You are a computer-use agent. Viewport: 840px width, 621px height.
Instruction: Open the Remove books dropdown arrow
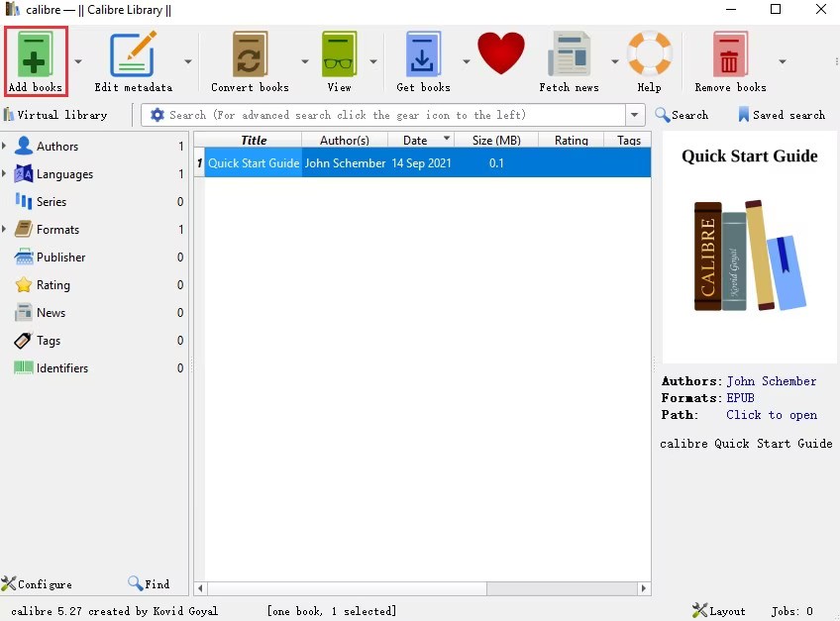783,61
